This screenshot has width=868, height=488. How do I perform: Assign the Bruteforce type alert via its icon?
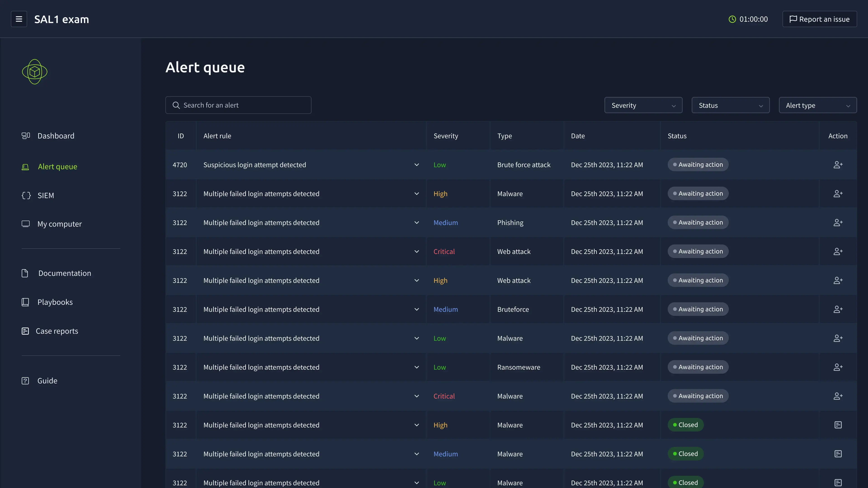838,309
